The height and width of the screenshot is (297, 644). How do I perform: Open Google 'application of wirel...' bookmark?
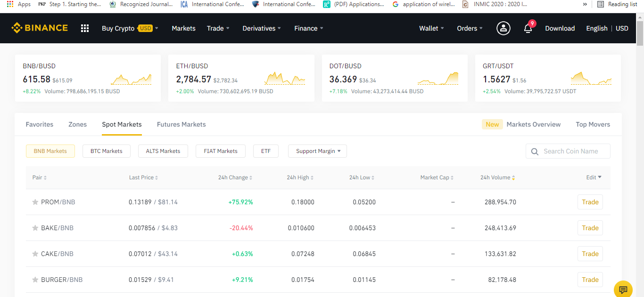coord(424,4)
